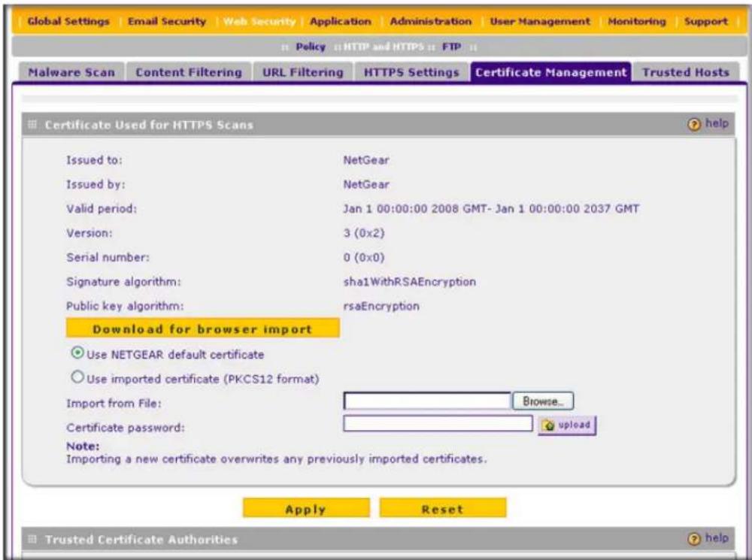This screenshot has width=752, height=560.
Task: Click the upload button
Action: [x=567, y=425]
